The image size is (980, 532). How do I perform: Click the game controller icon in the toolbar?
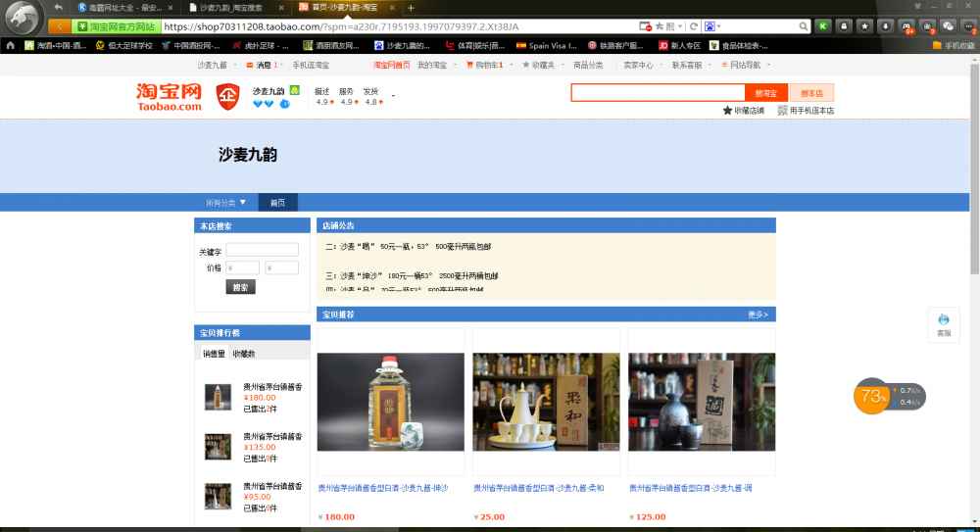tap(906, 26)
